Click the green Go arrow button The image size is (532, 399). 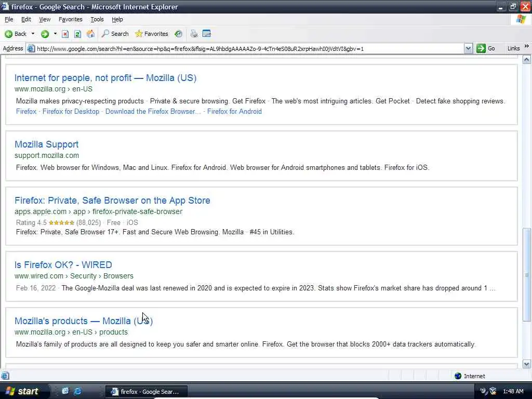pos(481,48)
